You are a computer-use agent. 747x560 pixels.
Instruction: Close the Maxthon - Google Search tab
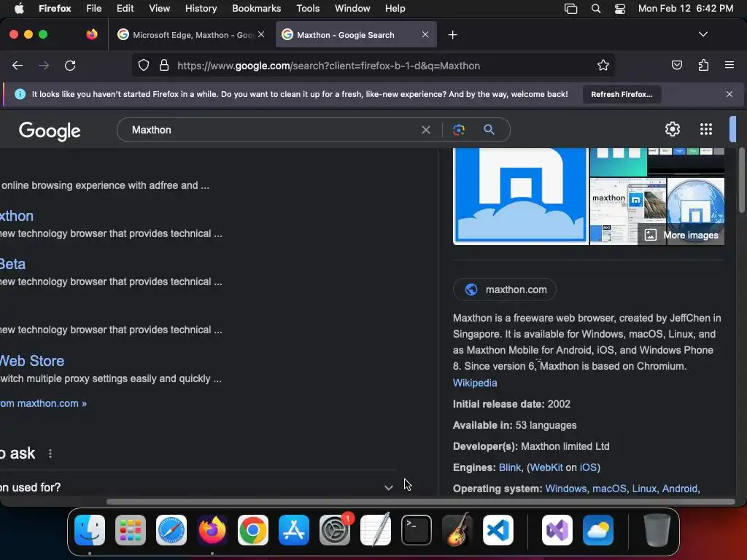pyautogui.click(x=425, y=34)
